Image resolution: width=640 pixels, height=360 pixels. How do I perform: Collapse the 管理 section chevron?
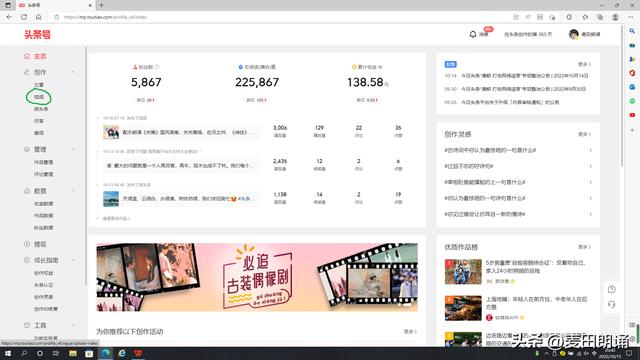tap(73, 149)
